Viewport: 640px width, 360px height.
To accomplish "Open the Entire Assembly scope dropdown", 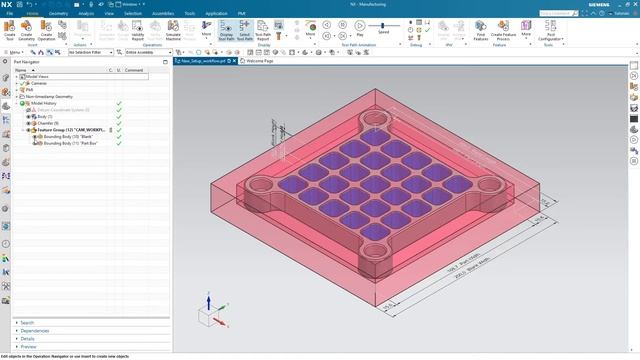I will point(149,52).
